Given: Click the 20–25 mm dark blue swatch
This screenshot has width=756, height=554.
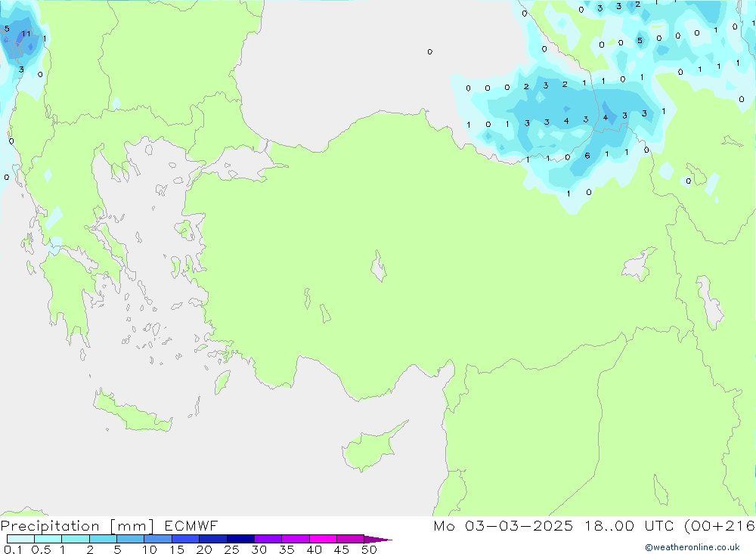Looking at the screenshot, I should point(213,539).
